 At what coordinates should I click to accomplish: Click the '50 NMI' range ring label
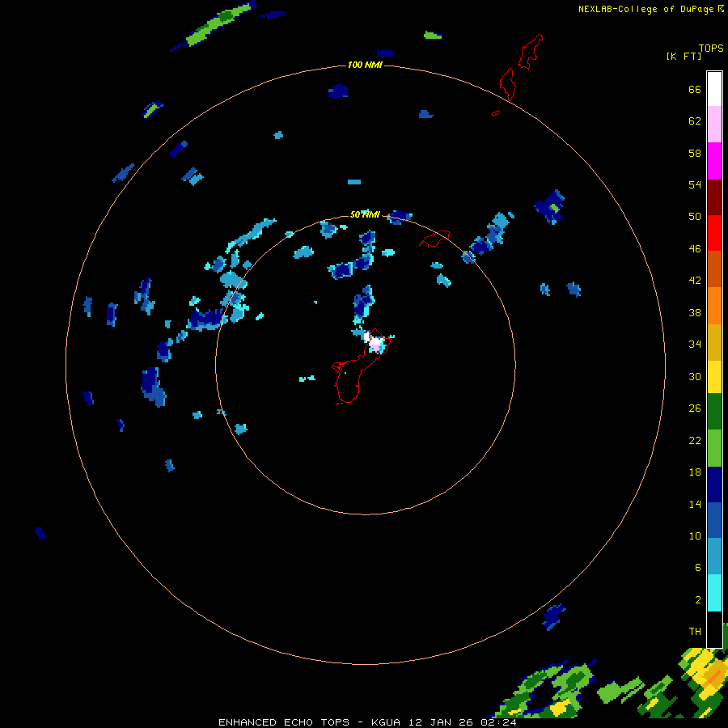coord(365,214)
